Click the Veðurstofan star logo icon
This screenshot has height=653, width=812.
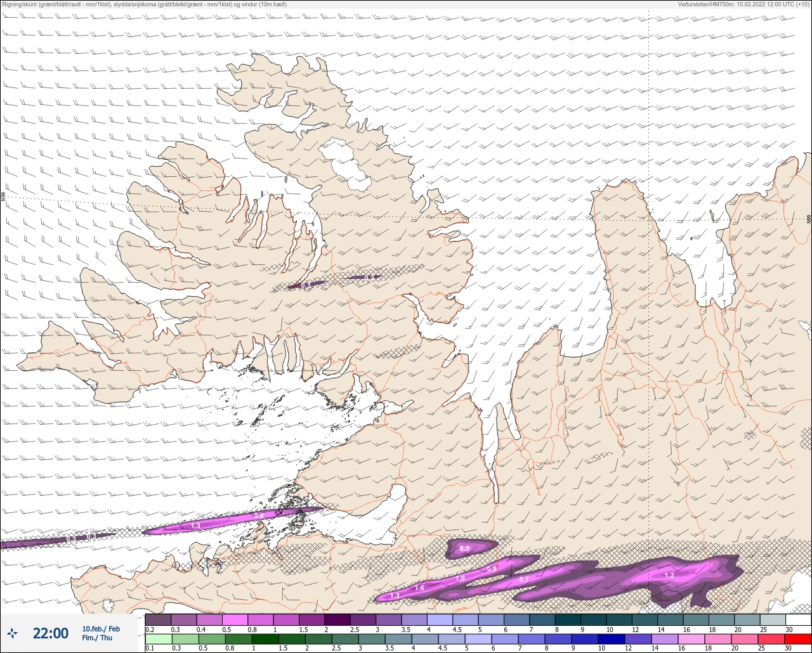12,633
